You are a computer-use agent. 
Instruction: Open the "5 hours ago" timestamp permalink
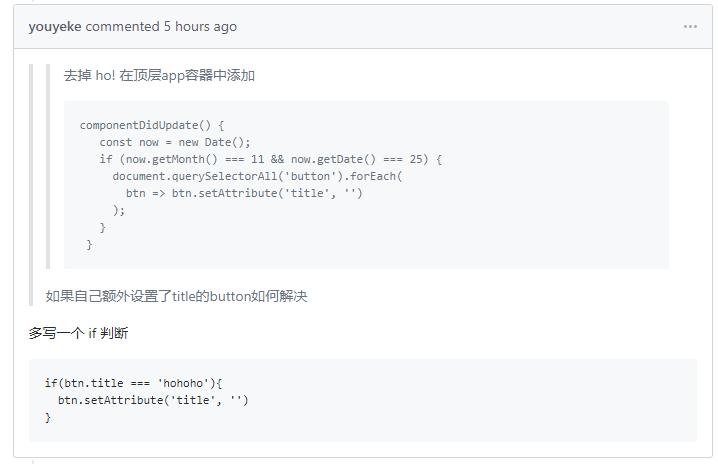pyautogui.click(x=200, y=27)
